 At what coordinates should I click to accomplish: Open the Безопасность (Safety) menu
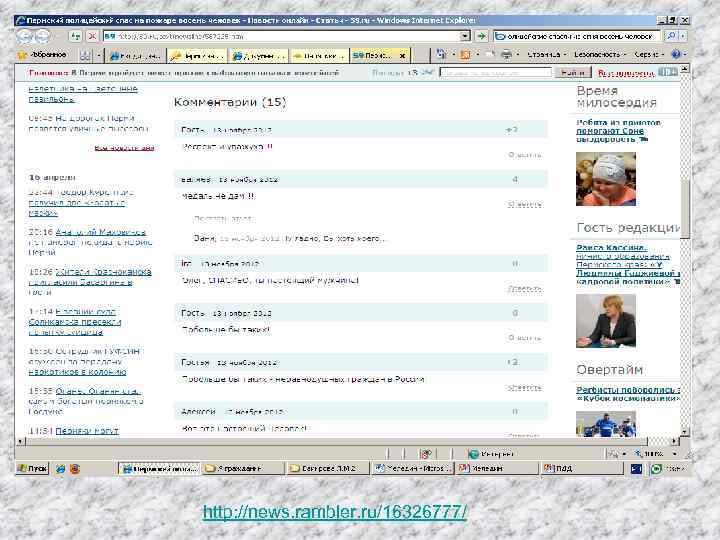point(600,55)
